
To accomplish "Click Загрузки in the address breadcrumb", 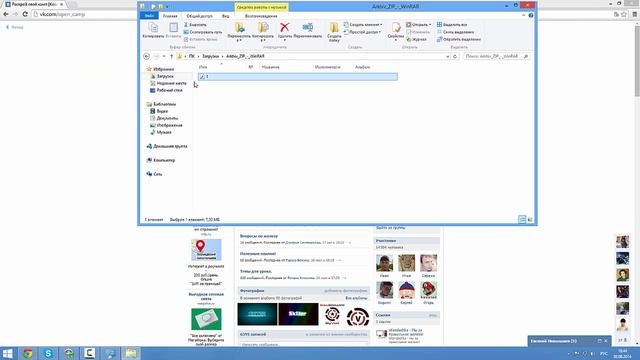I will [211, 56].
